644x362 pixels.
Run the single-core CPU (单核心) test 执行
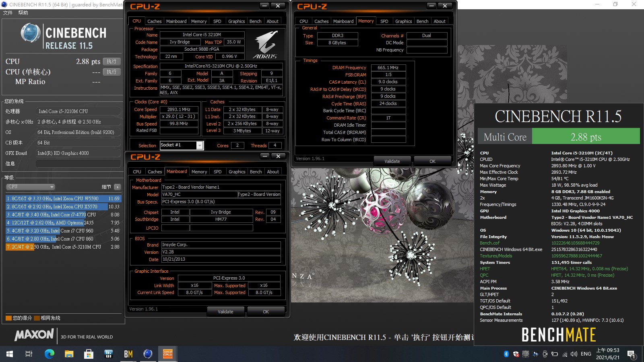pos(111,72)
